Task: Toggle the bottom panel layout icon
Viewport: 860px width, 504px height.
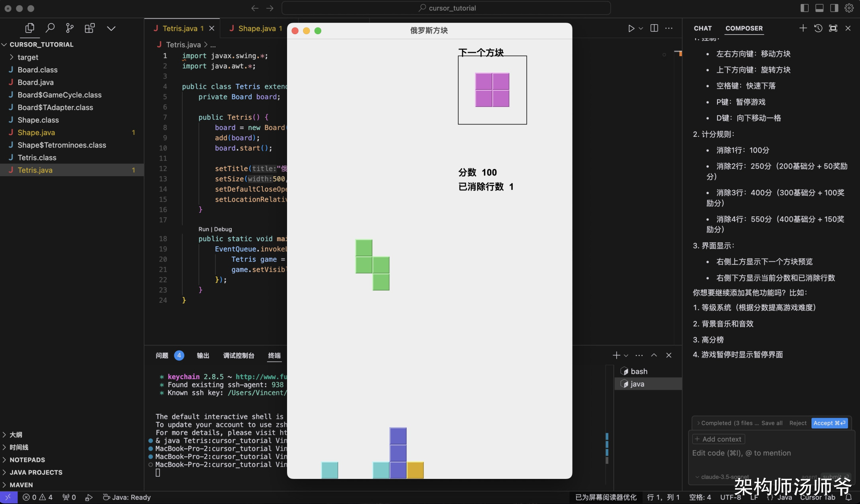Action: (819, 8)
